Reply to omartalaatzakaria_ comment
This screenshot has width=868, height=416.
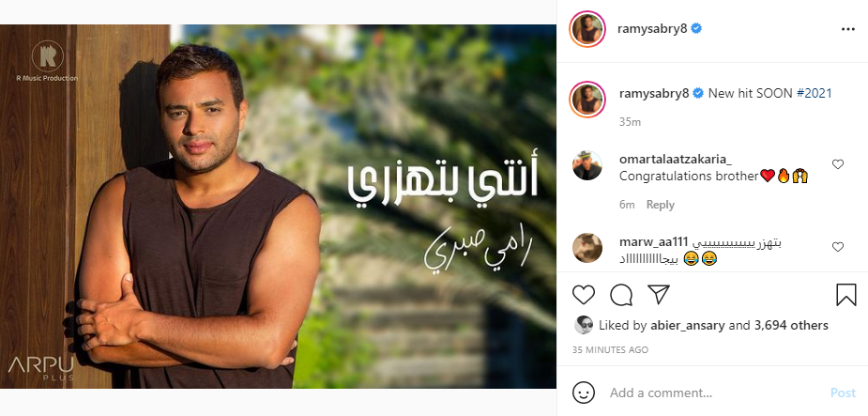click(x=661, y=205)
